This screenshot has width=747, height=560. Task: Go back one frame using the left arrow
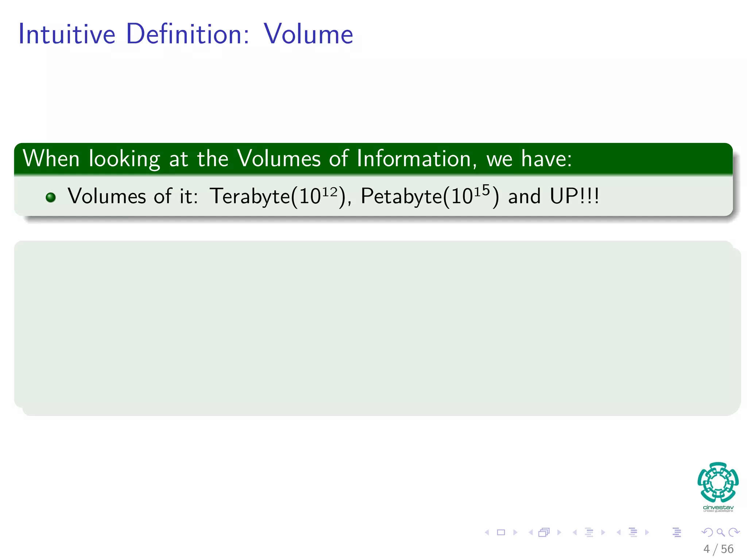(x=531, y=533)
